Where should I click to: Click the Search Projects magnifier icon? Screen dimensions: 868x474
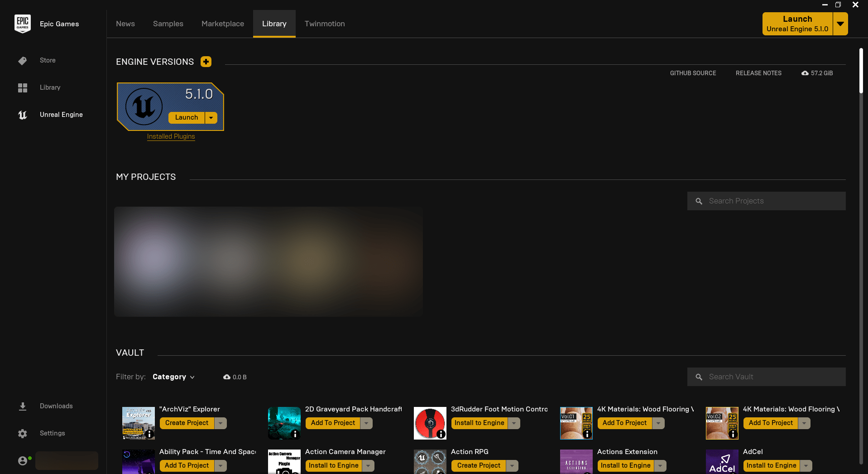[699, 201]
